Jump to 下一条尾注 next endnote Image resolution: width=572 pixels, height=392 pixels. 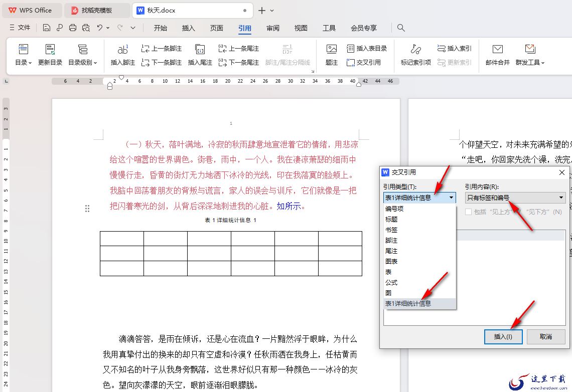238,63
